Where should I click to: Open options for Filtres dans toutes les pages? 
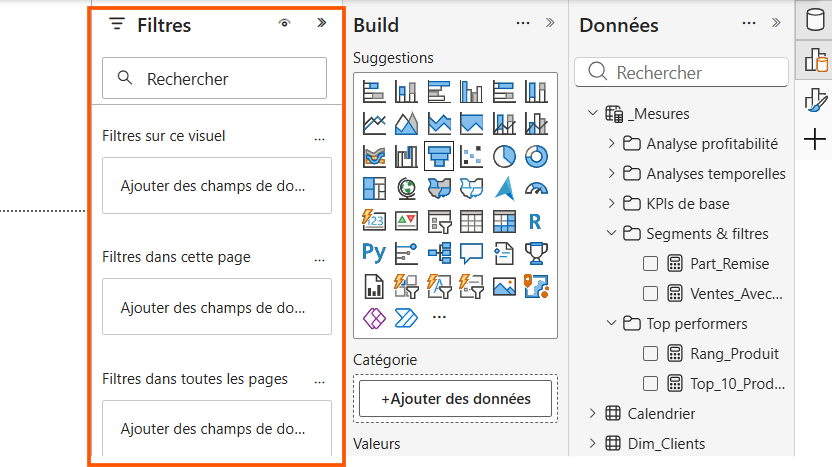[x=319, y=382]
